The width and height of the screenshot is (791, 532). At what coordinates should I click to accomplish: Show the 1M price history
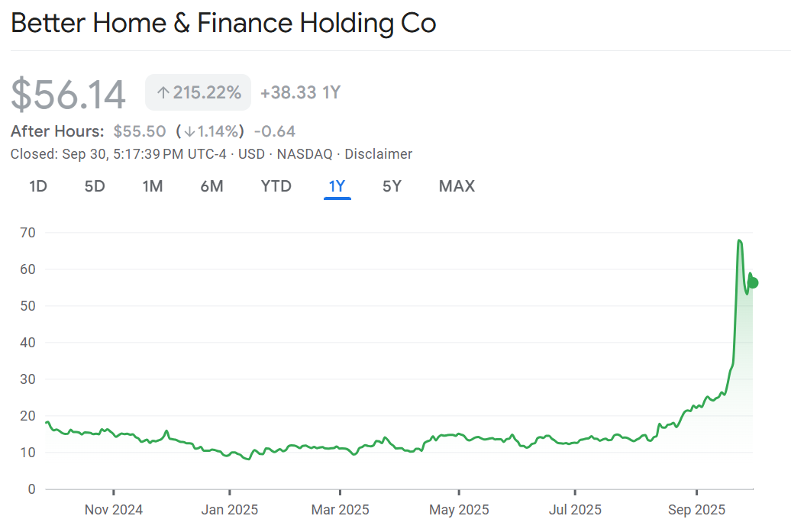153,185
